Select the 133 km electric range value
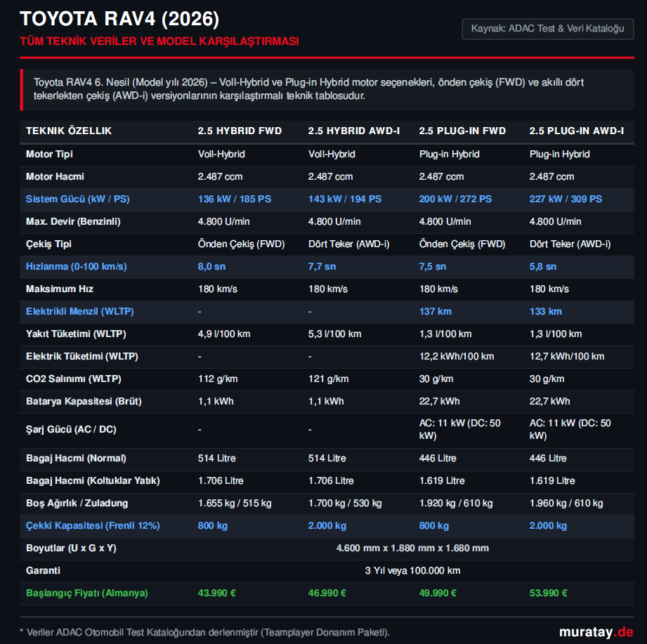The image size is (647, 644). [546, 312]
